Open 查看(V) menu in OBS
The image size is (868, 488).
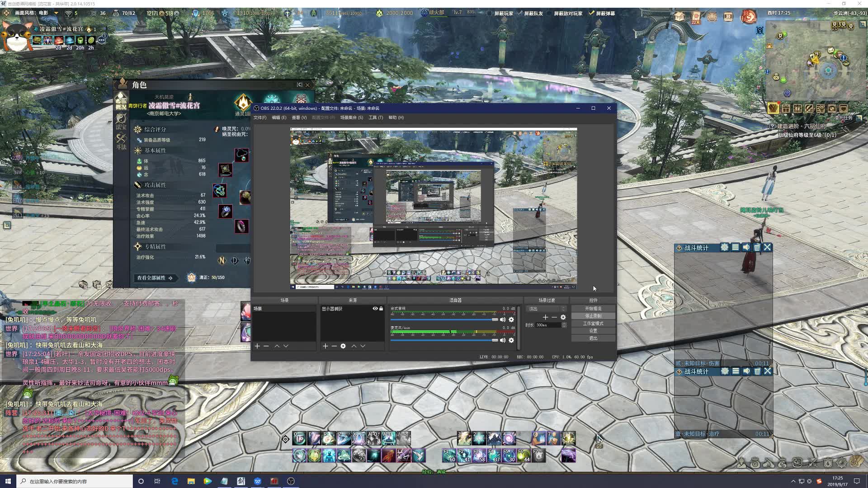click(x=299, y=117)
